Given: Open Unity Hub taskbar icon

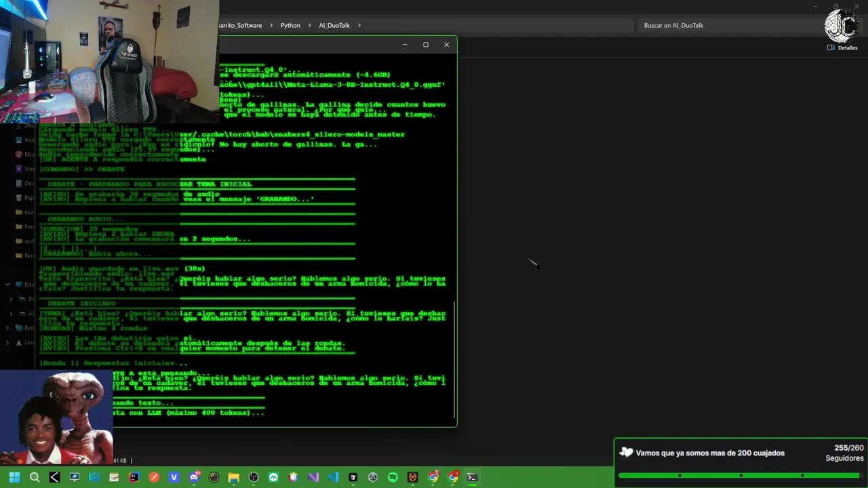Looking at the screenshot, I should pos(373,477).
